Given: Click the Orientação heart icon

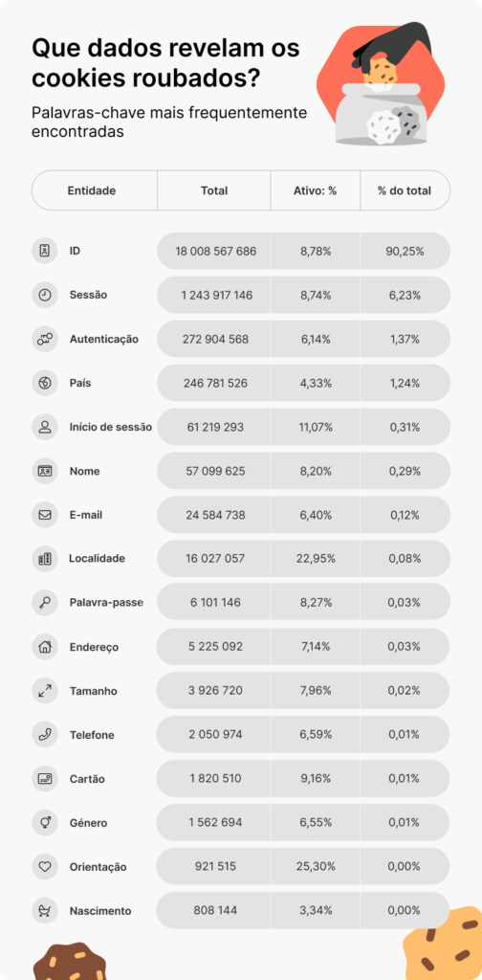Looking at the screenshot, I should click(44, 867).
